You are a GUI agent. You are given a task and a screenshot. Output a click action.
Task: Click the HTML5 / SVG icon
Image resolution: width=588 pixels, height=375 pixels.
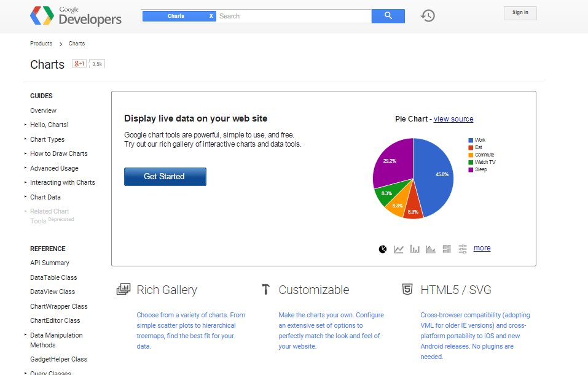click(407, 288)
